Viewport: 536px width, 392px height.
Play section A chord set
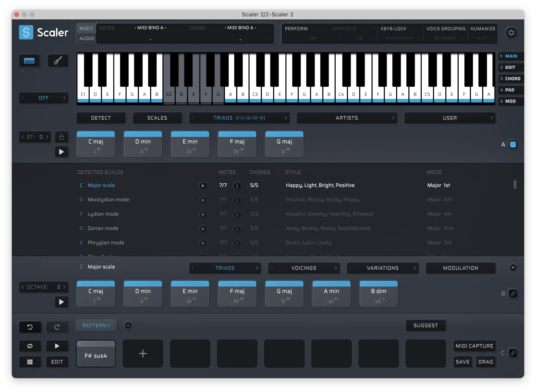click(61, 152)
